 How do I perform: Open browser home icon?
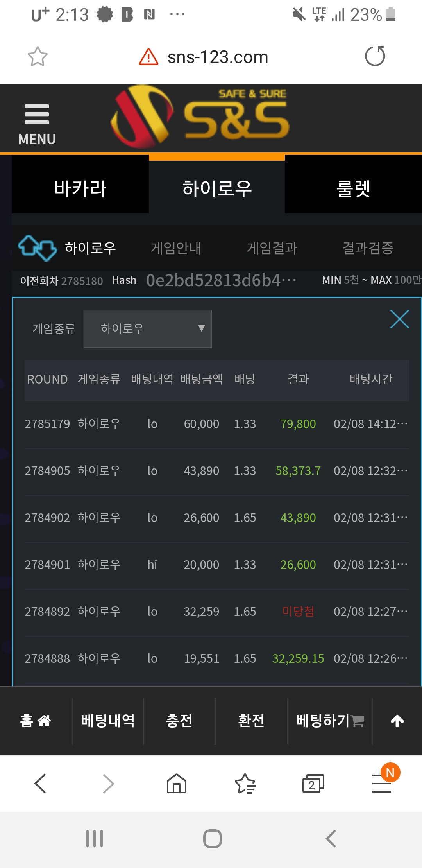(177, 784)
